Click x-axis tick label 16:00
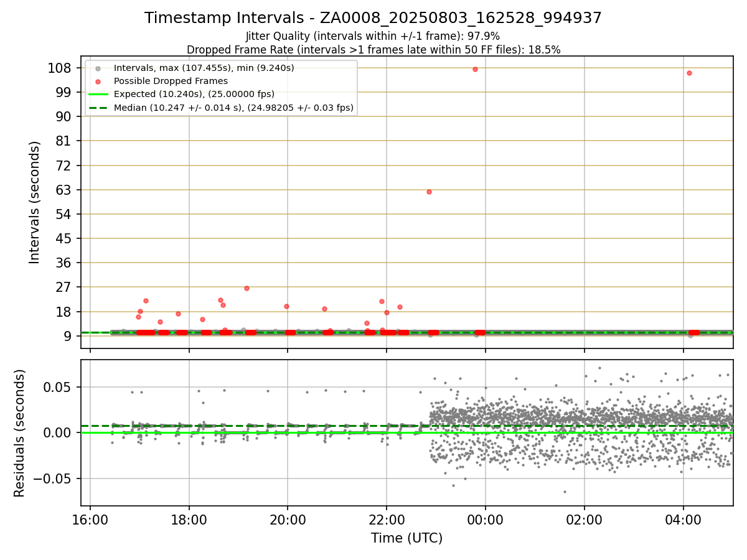 [x=90, y=519]
